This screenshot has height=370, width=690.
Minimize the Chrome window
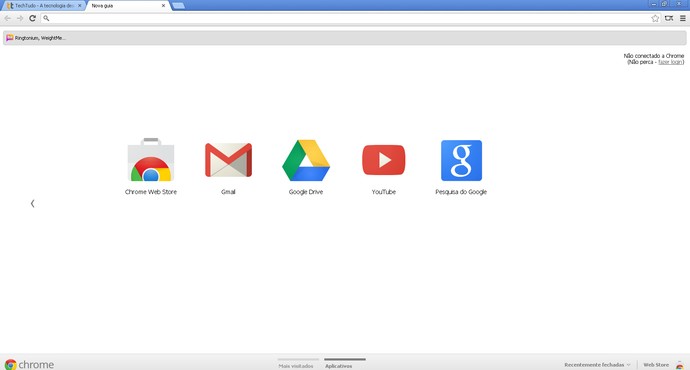[x=653, y=4]
